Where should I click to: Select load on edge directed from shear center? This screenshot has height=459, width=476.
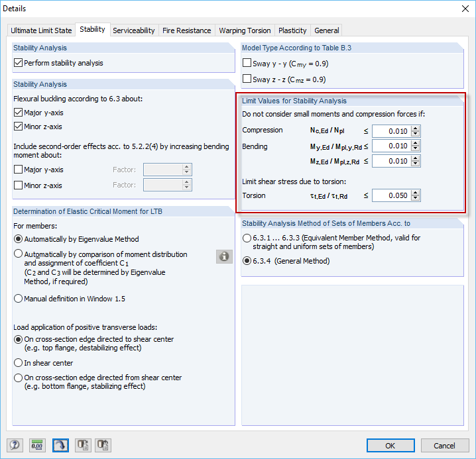point(18,378)
